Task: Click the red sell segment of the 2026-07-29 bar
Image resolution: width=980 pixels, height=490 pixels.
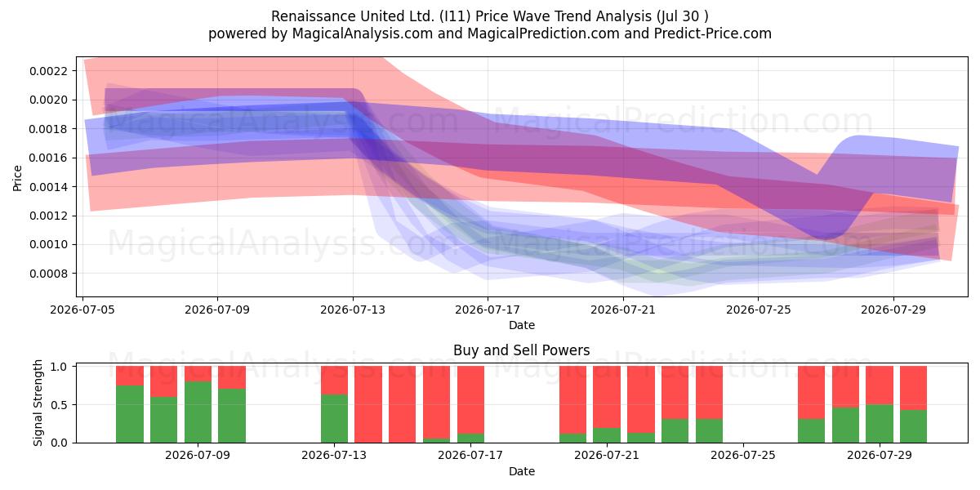Action: click(880, 385)
